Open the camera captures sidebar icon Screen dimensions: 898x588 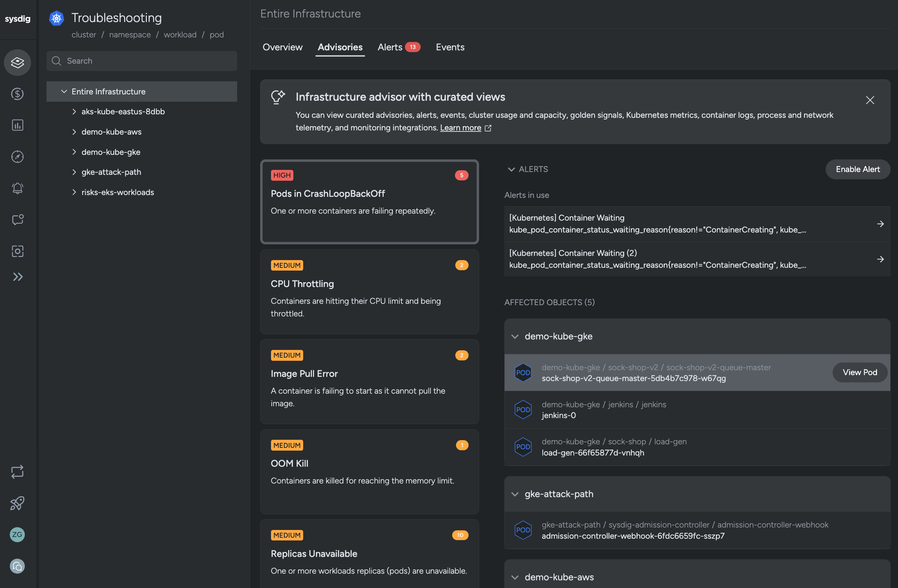[17, 251]
